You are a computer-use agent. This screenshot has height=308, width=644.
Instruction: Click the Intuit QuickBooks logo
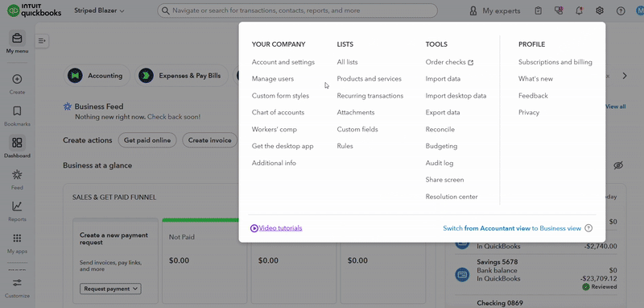[x=35, y=10]
